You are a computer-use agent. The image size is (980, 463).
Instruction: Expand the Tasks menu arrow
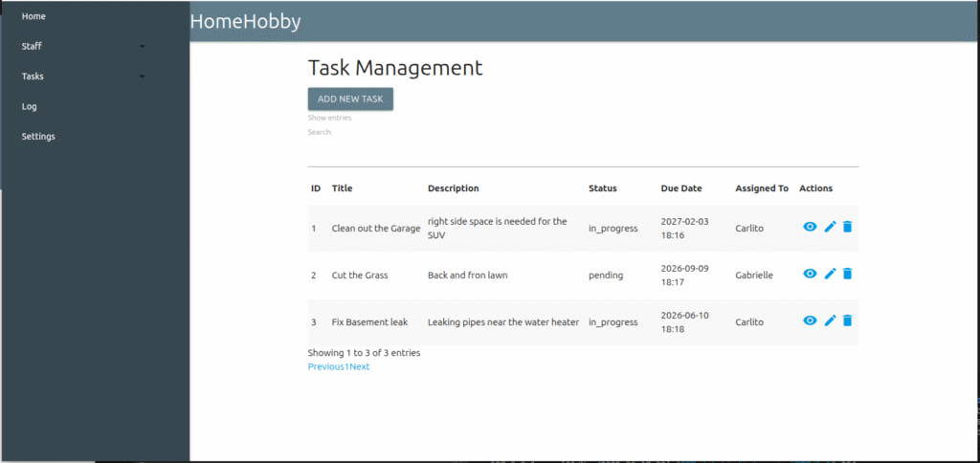pos(142,77)
